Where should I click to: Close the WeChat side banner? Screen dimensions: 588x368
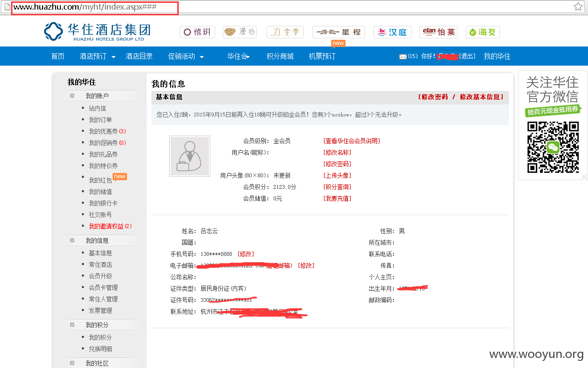(584, 177)
